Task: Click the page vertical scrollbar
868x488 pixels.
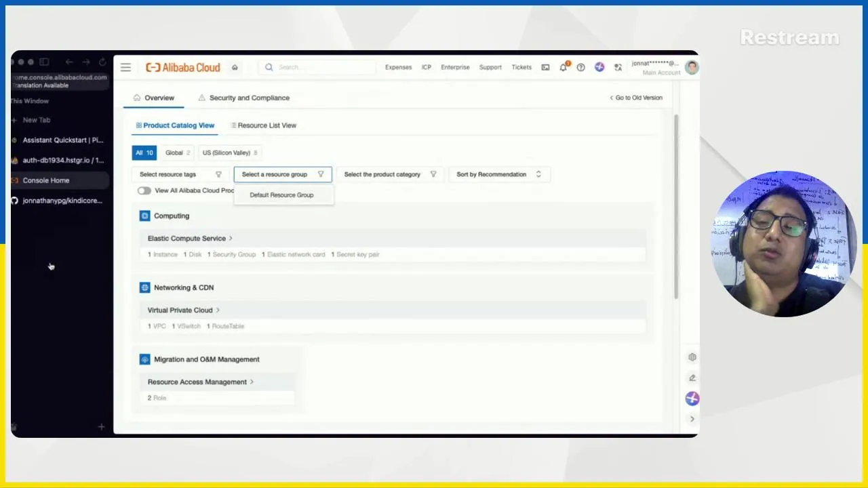Action: click(x=675, y=207)
